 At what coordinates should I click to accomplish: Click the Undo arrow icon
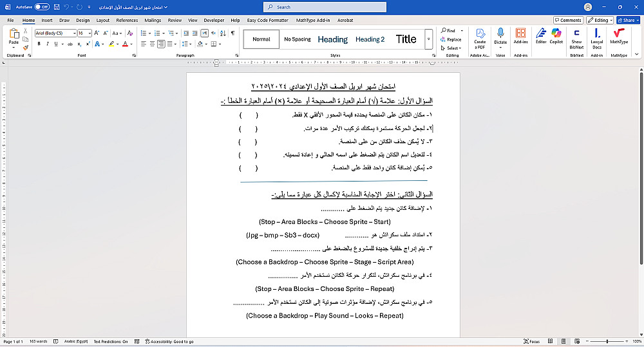66,7
